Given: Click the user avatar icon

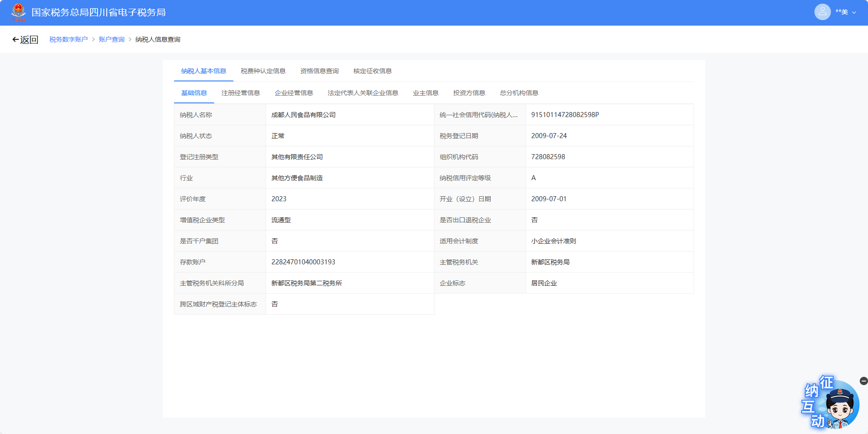Looking at the screenshot, I should coord(822,12).
